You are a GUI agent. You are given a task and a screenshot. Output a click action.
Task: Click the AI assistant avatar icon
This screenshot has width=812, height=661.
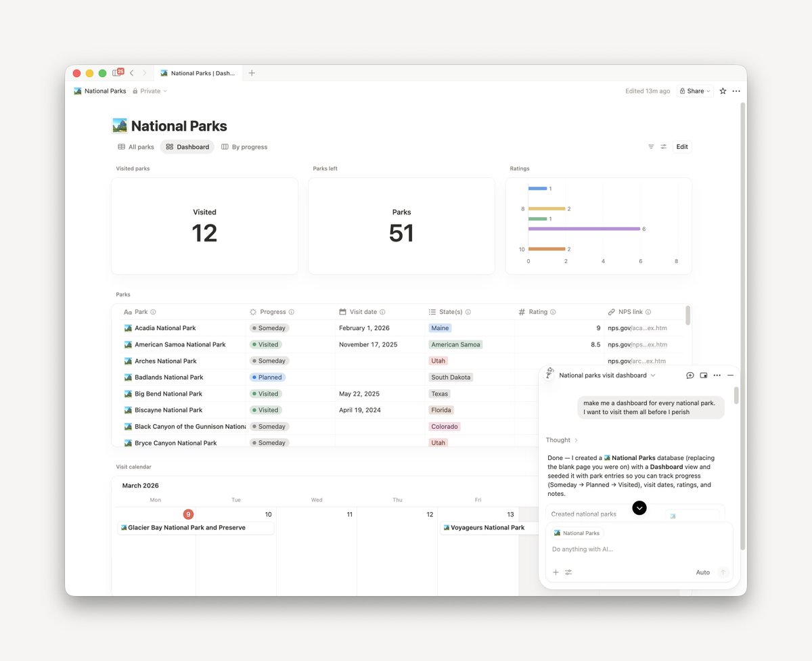[x=550, y=373]
